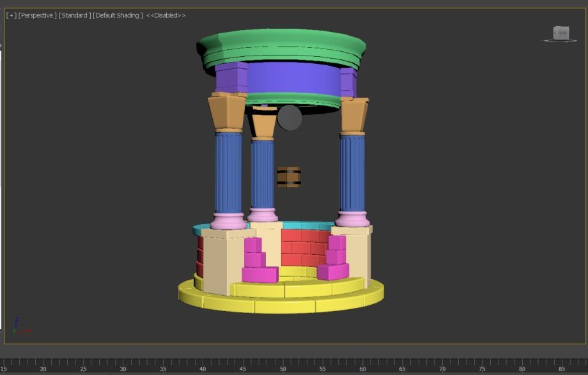
Task: Open the Perspective point-of-view viewport menu
Action: (38, 15)
